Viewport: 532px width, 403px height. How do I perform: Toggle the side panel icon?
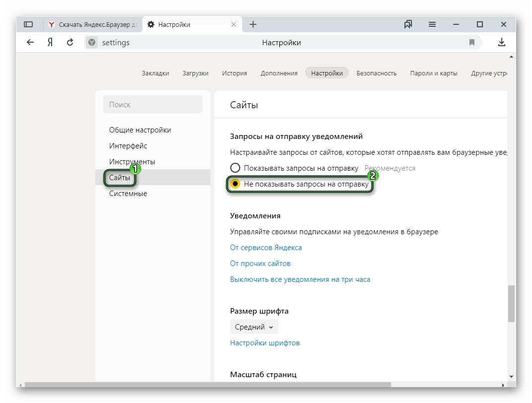point(28,24)
